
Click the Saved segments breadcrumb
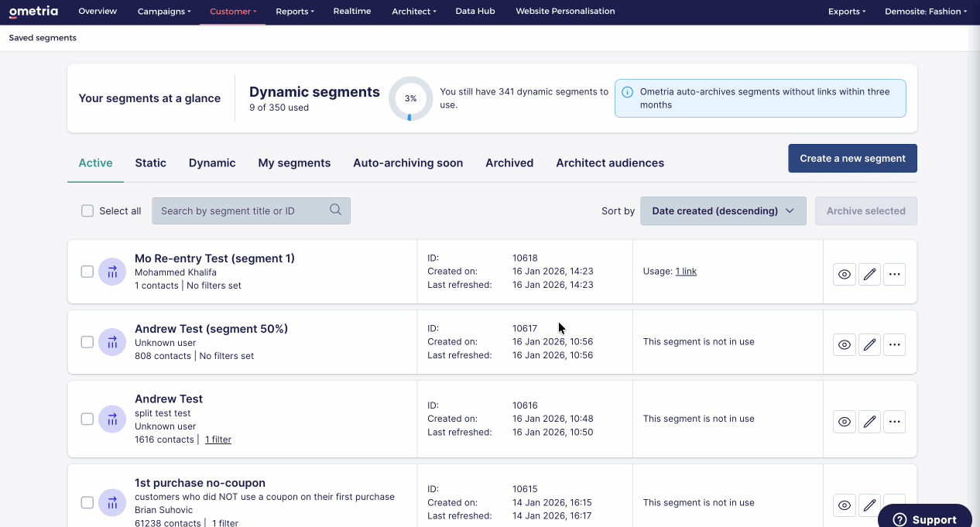[43, 37]
